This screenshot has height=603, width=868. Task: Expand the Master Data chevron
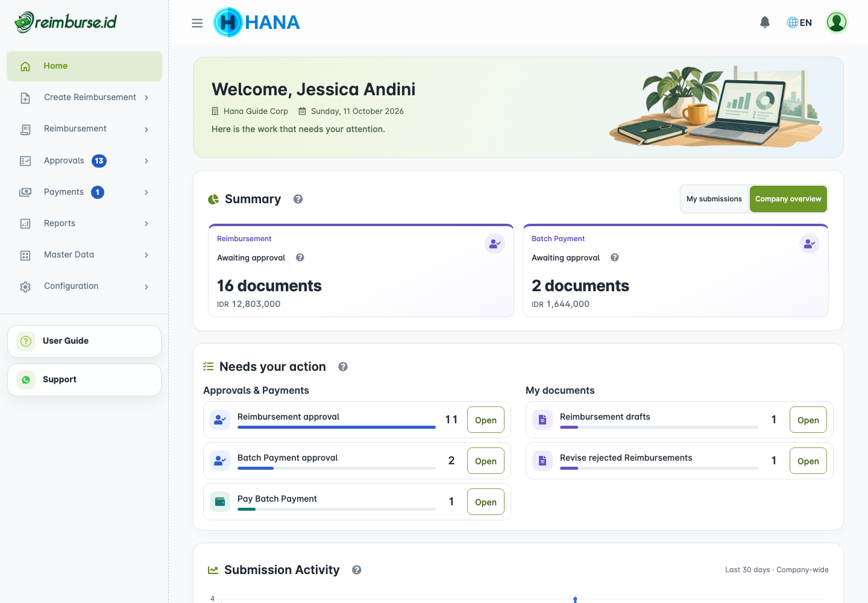tap(146, 254)
